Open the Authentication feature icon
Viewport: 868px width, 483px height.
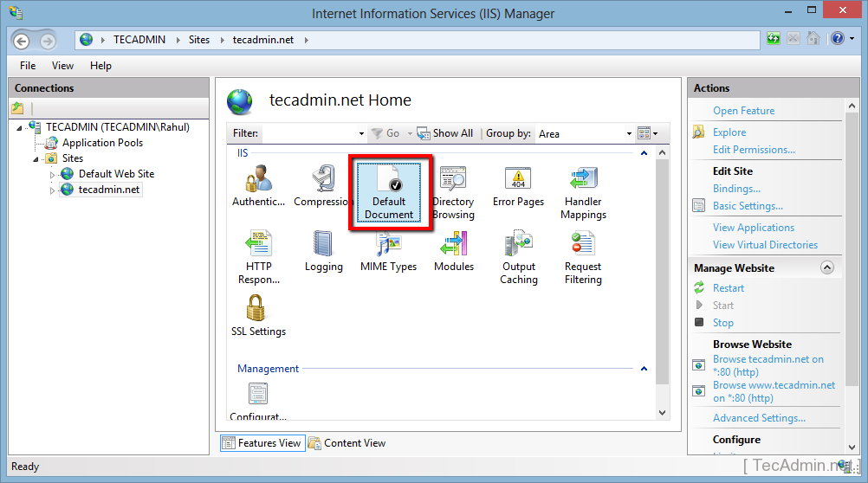(x=258, y=186)
